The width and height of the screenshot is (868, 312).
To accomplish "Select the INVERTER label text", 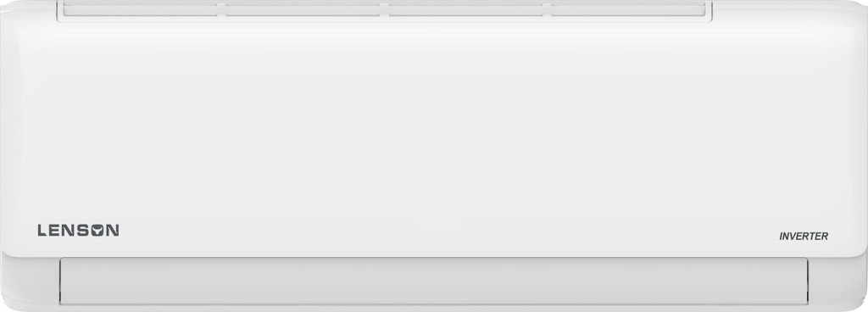I will 804,237.
